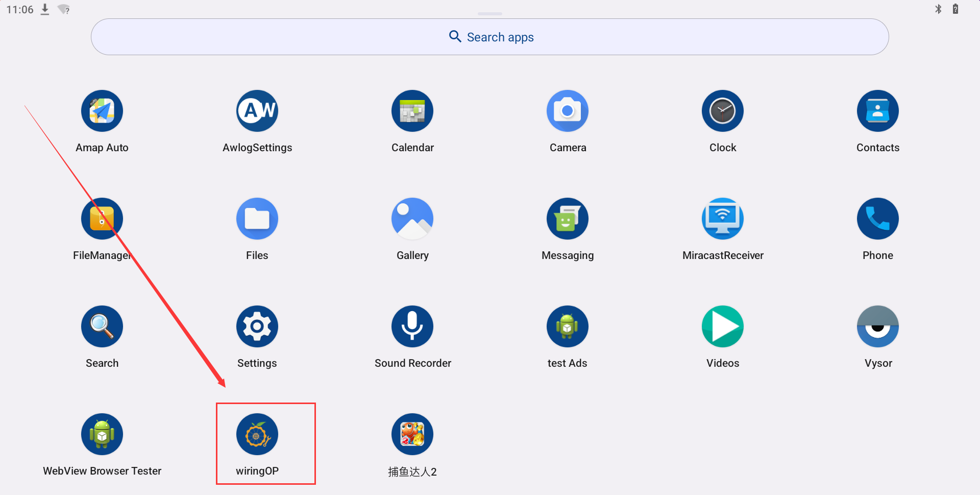Tap the Wi-Fi status icon

(64, 9)
